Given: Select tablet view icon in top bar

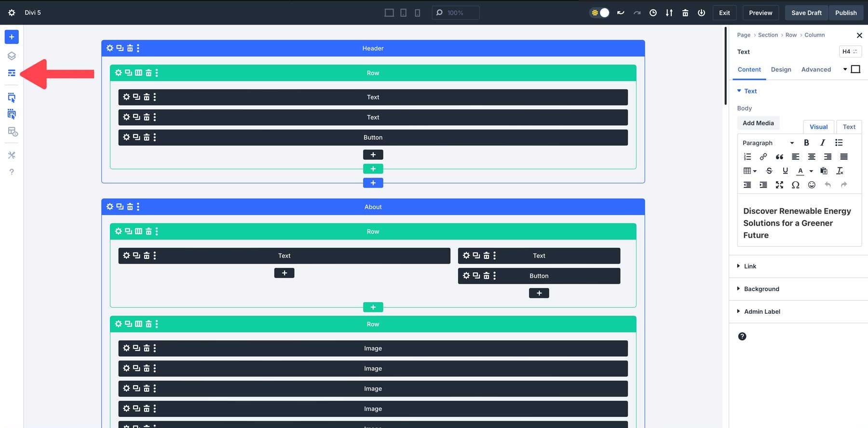Looking at the screenshot, I should click(404, 13).
